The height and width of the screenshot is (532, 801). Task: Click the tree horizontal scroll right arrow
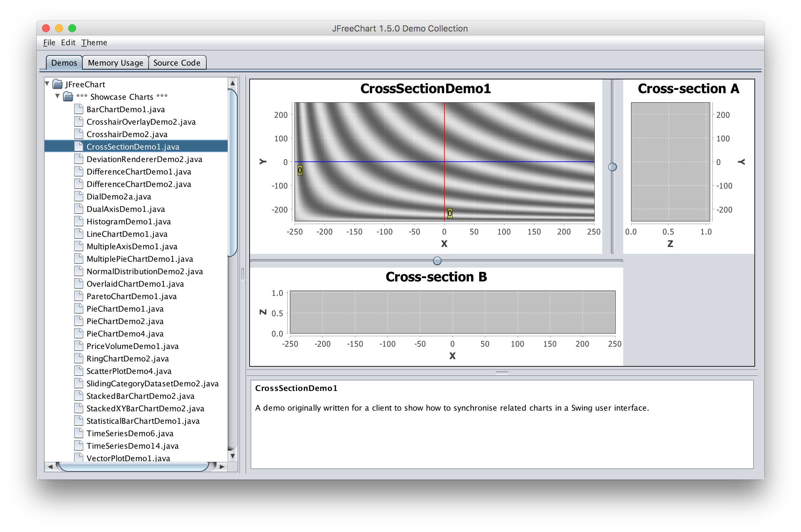(222, 467)
